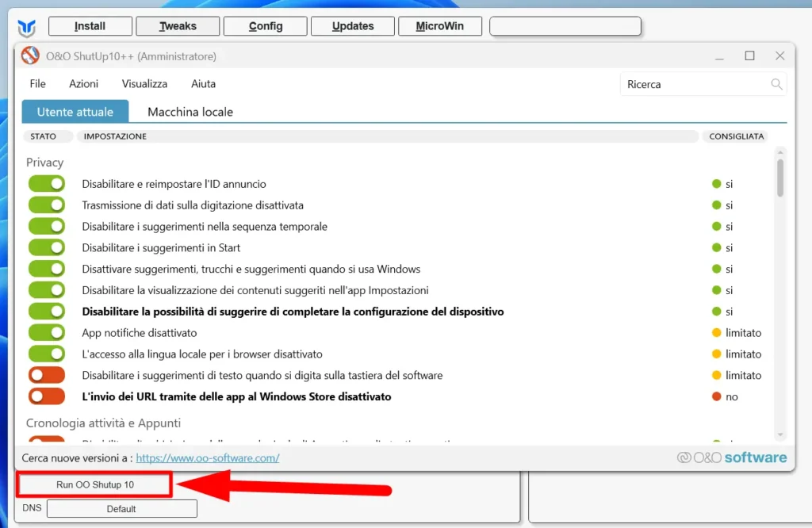Click the 'no' recommendation in Windows Store row
Image resolution: width=812 pixels, height=528 pixels.
(731, 396)
